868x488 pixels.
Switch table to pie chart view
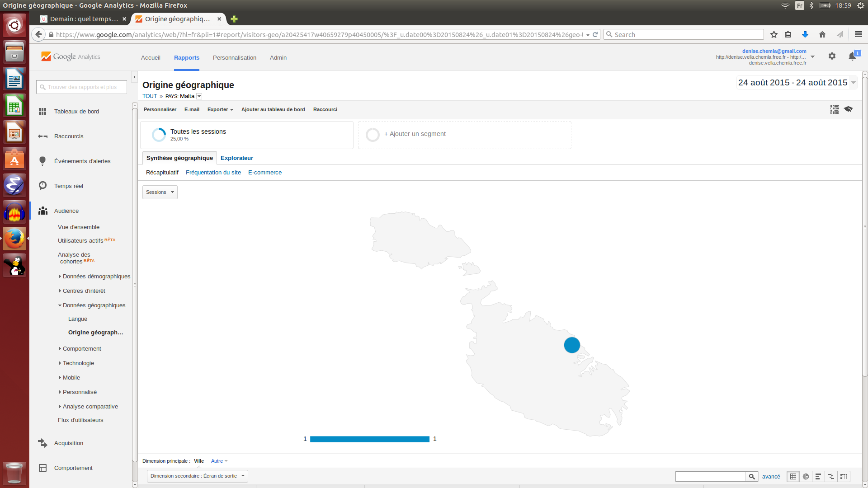tap(806, 476)
